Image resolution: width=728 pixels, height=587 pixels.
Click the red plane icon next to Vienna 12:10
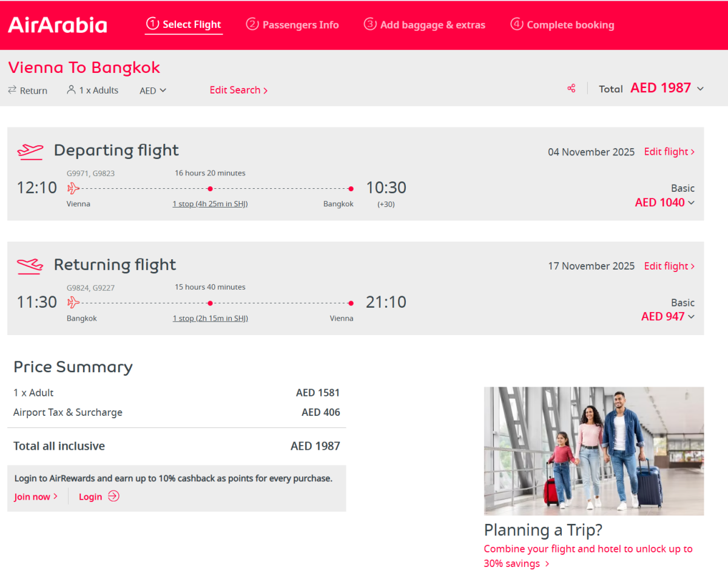73,188
